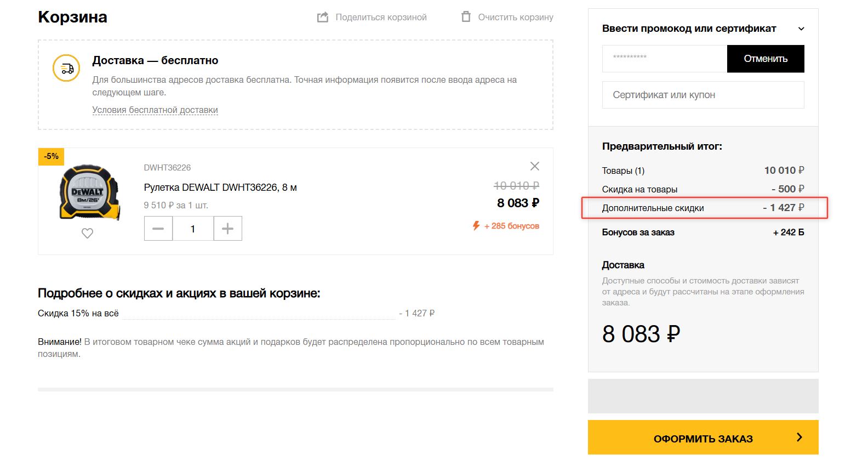Image resolution: width=868 pixels, height=460 pixels.
Task: Click the arrow on the checkout button
Action: coord(800,438)
